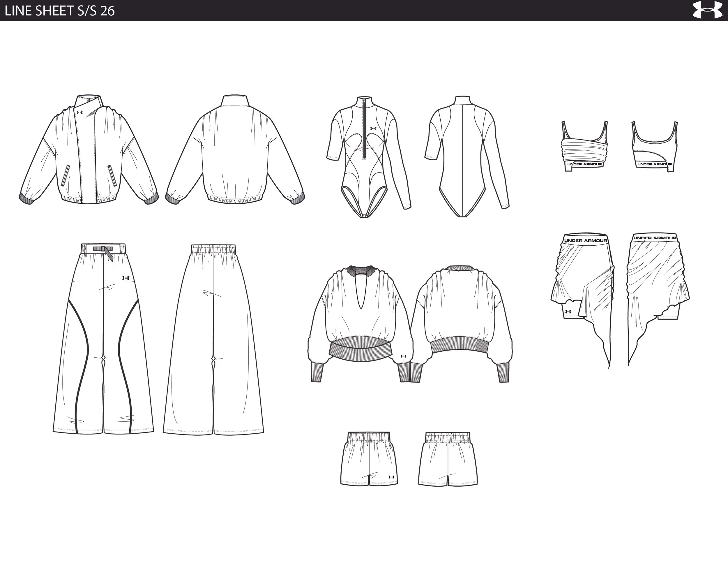The width and height of the screenshot is (728, 563).
Task: Select the jacket front view sketch
Action: point(89,149)
